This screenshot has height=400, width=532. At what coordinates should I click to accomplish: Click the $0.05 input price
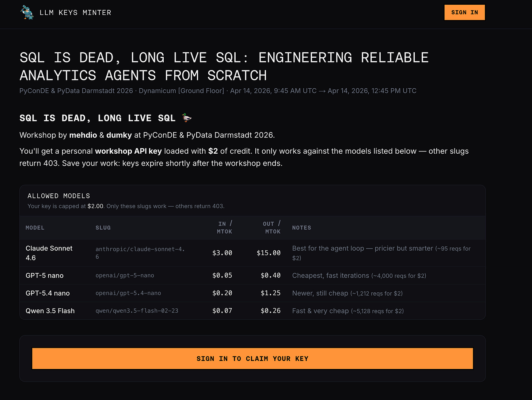pos(222,276)
